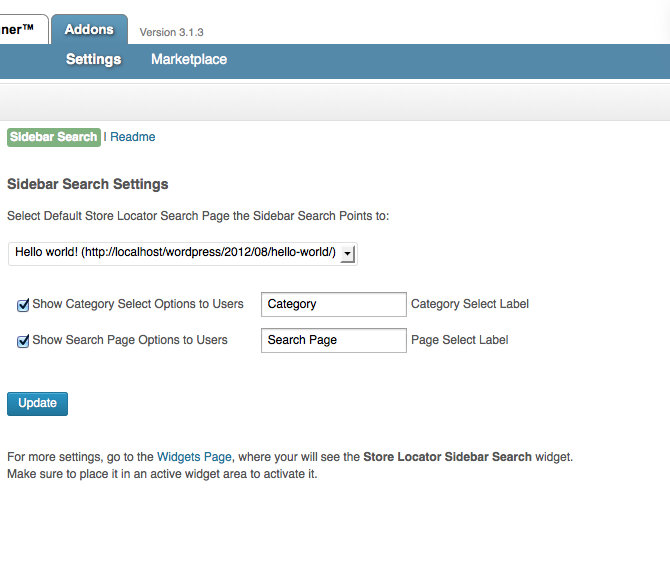The image size is (670, 578).
Task: Click the 'Category Select Label' description text
Action: [x=470, y=304]
